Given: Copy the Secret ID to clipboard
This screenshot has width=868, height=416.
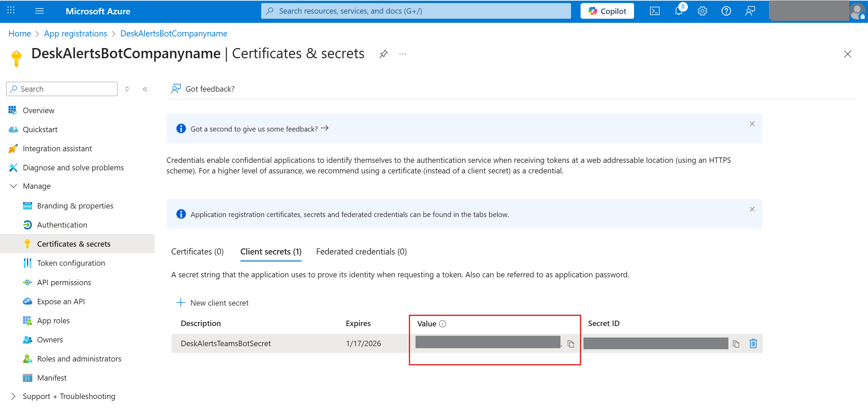Looking at the screenshot, I should pyautogui.click(x=736, y=344).
